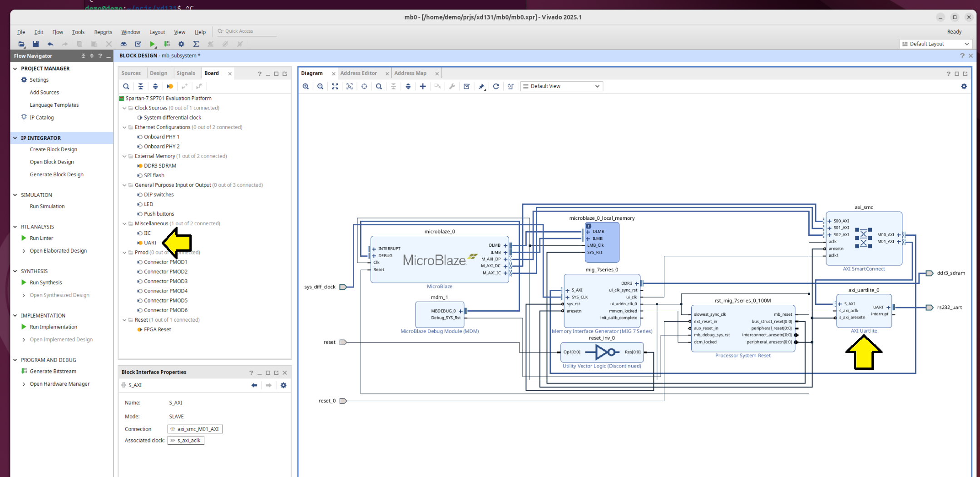Save the project with the save icon

click(x=35, y=44)
